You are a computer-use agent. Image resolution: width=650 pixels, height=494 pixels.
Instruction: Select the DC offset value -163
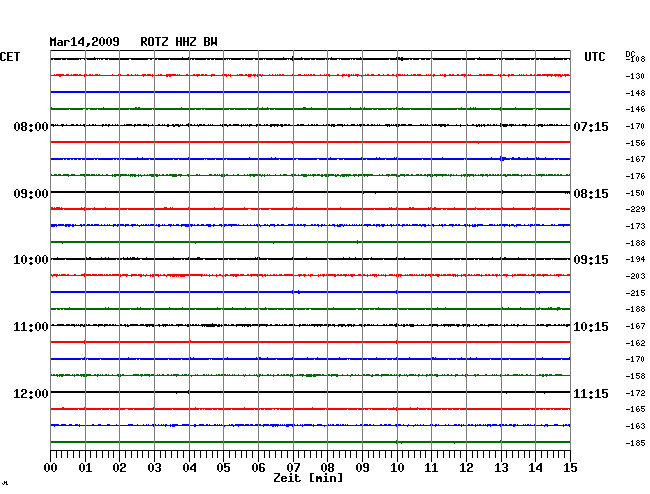point(635,426)
